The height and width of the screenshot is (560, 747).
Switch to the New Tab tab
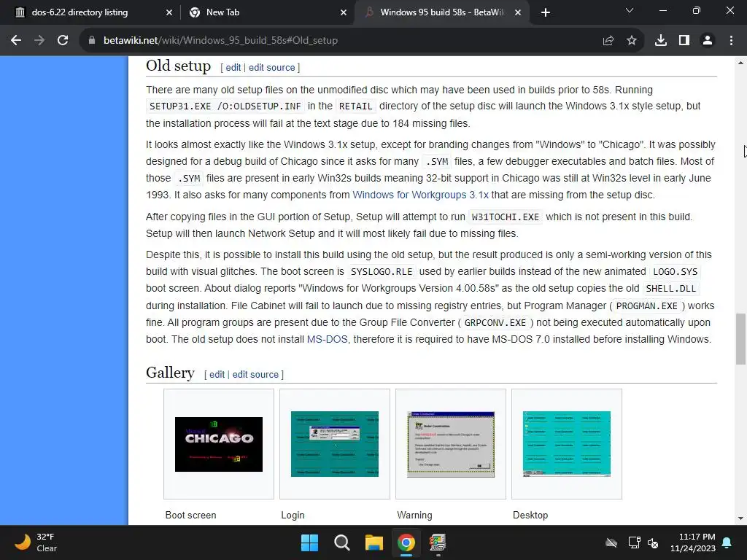(267, 12)
